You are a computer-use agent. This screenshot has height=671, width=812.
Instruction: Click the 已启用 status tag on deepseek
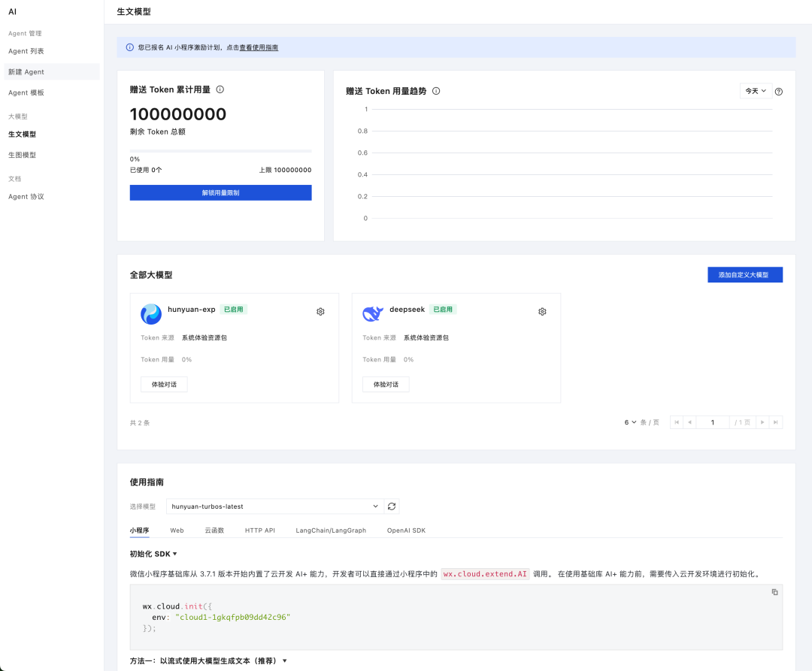[x=443, y=310]
